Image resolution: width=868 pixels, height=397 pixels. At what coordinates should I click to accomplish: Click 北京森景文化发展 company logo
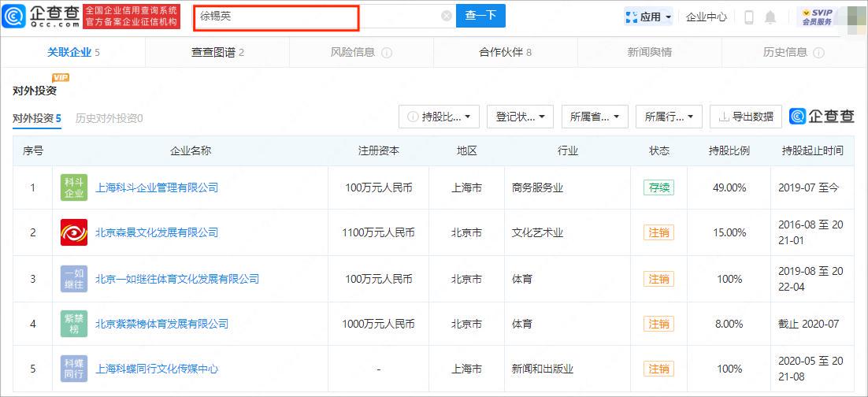point(74,232)
